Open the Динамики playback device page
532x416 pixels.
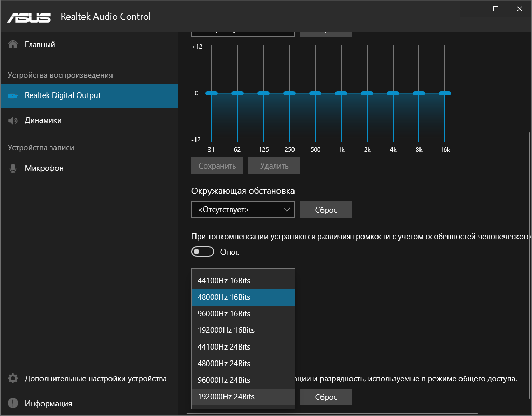[x=43, y=120]
